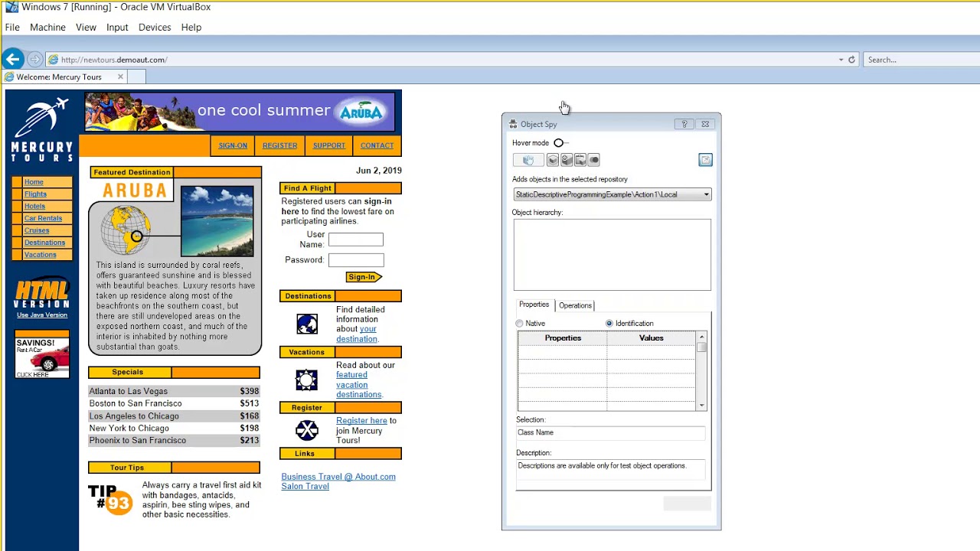Click the Savings Rent A Car ad
980x551 pixels.
(x=42, y=354)
